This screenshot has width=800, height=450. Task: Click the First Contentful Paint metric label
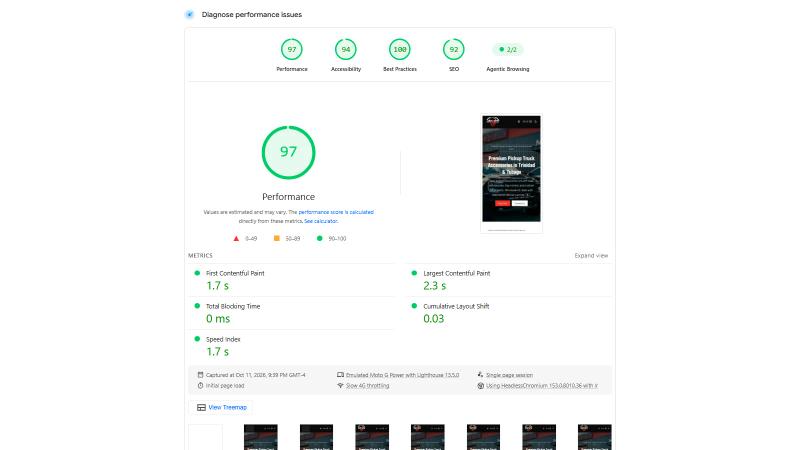(235, 273)
